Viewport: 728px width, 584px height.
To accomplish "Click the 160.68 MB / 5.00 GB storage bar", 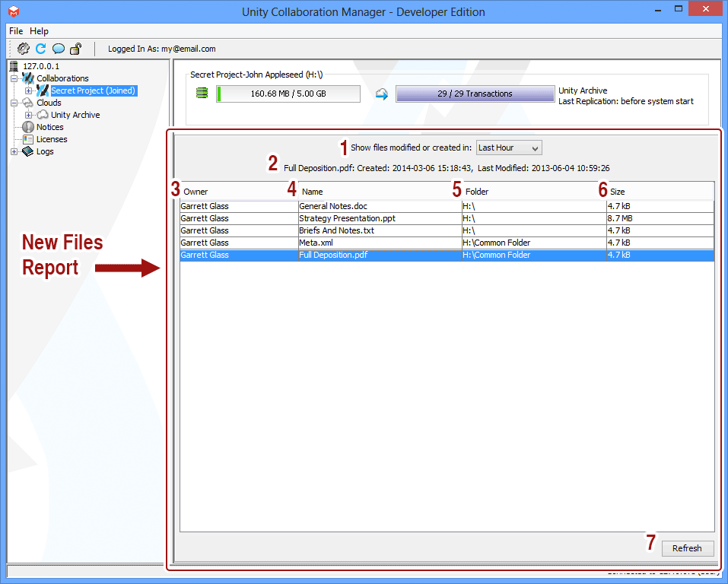I will [288, 94].
